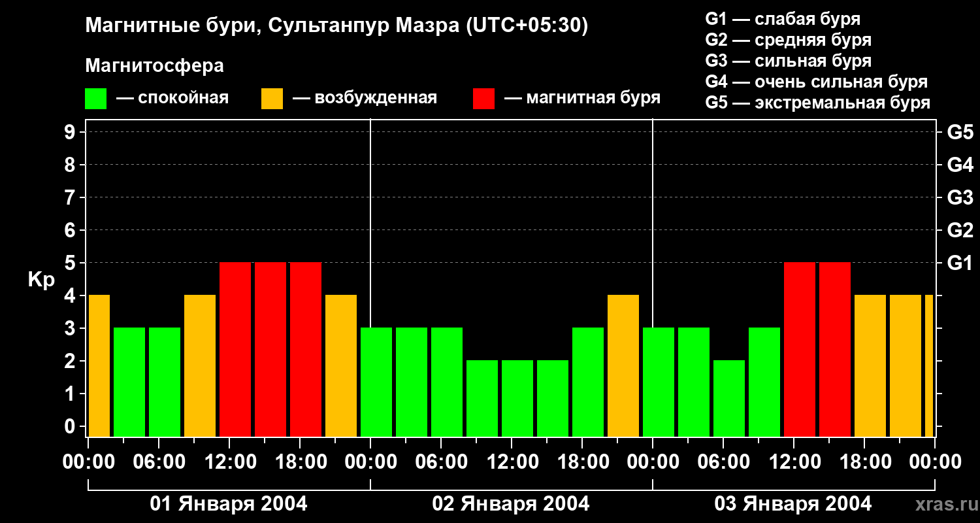Click the 06:00 time label above 03 Января
This screenshot has height=523, width=980.
[x=724, y=462]
